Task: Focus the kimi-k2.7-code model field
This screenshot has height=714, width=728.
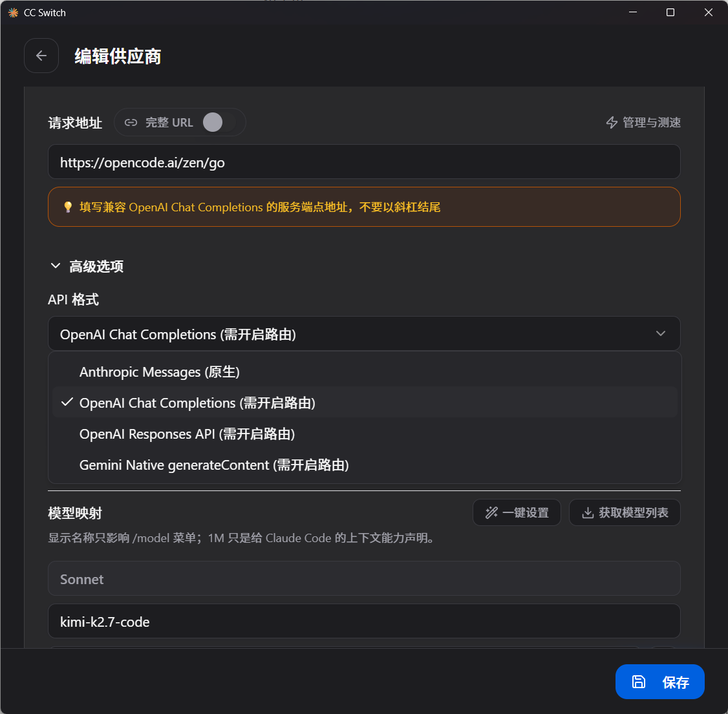Action: pyautogui.click(x=364, y=621)
